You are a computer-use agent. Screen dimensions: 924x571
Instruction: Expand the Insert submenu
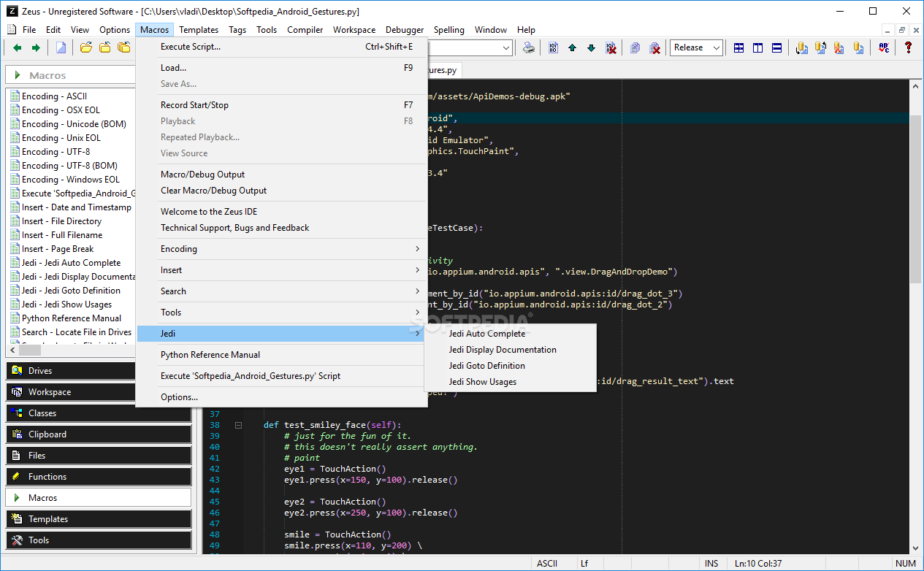(282, 270)
